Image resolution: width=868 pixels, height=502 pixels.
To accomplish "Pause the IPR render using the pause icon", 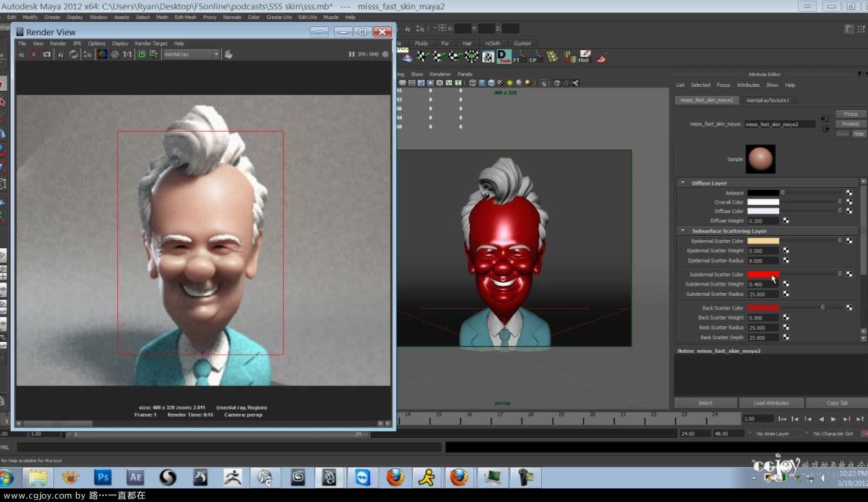I will click(x=352, y=54).
